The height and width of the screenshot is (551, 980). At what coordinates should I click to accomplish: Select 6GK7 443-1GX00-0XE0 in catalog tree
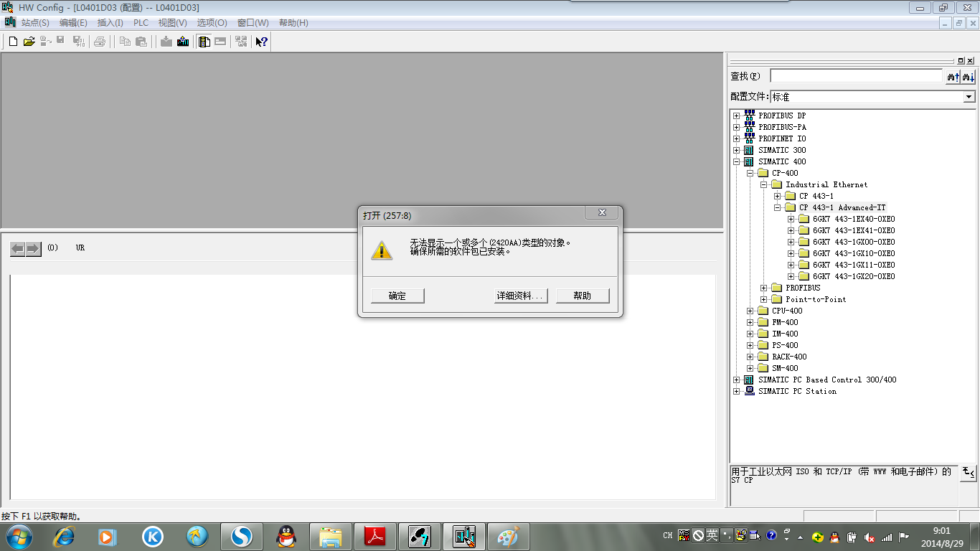pyautogui.click(x=854, y=242)
